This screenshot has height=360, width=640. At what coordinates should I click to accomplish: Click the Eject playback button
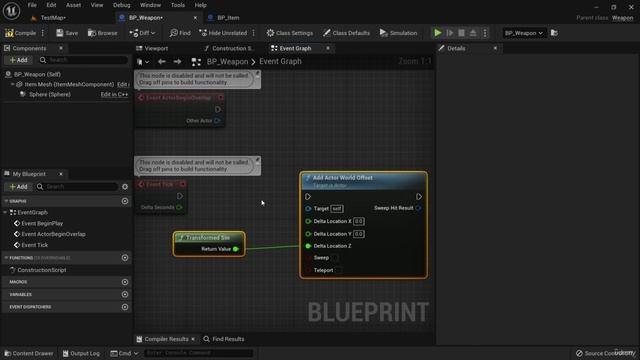tap(473, 33)
